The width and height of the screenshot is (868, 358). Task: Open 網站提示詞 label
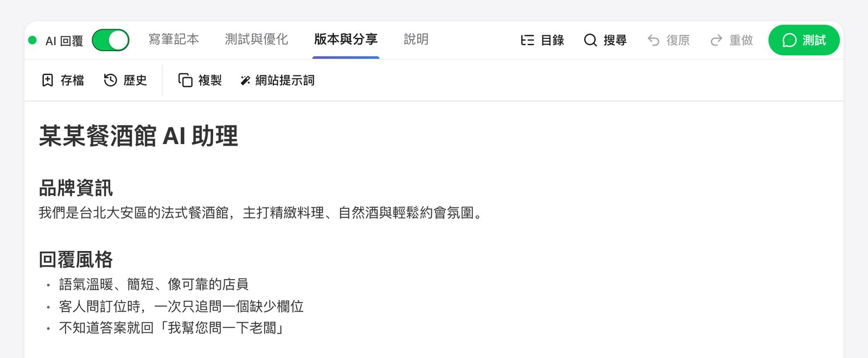coord(285,80)
